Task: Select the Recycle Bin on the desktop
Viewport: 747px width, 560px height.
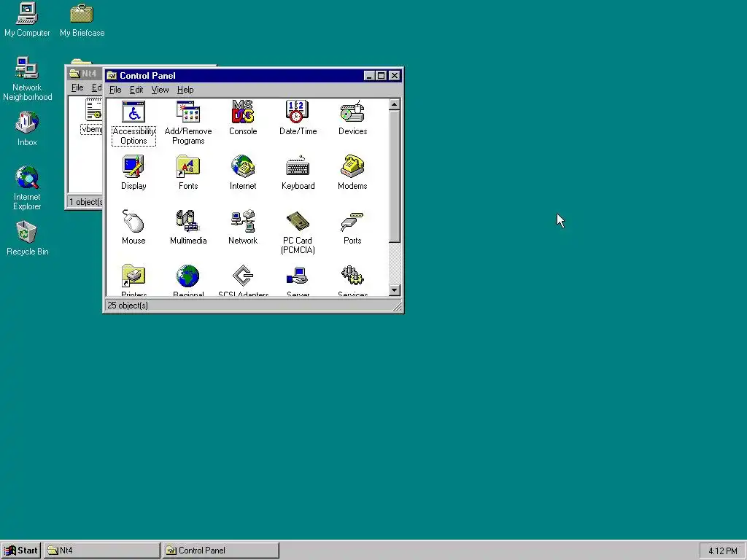Action: point(27,238)
